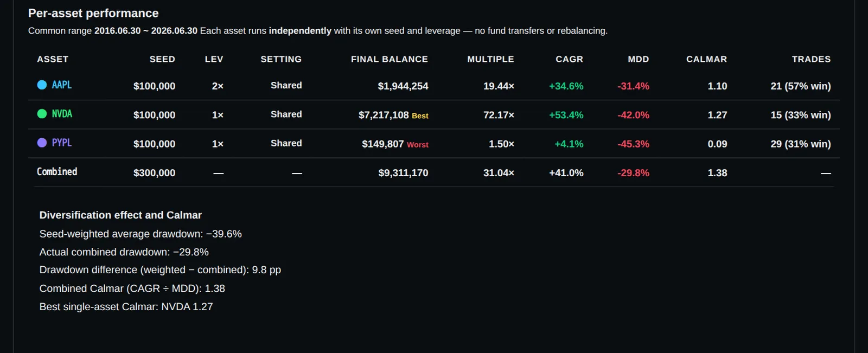Click the FINAL BALANCE column header
Image resolution: width=868 pixels, height=353 pixels.
pos(390,59)
